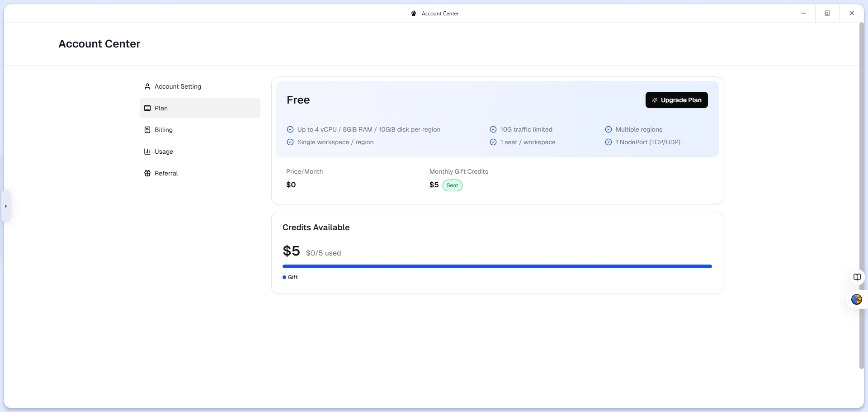Image resolution: width=868 pixels, height=412 pixels.
Task: Open the Account Setting section
Action: pos(200,86)
